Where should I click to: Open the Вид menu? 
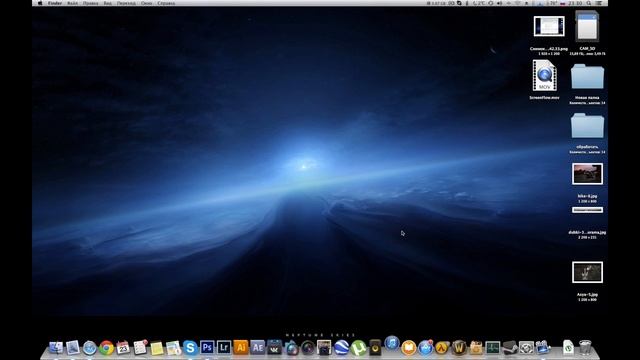point(107,3)
